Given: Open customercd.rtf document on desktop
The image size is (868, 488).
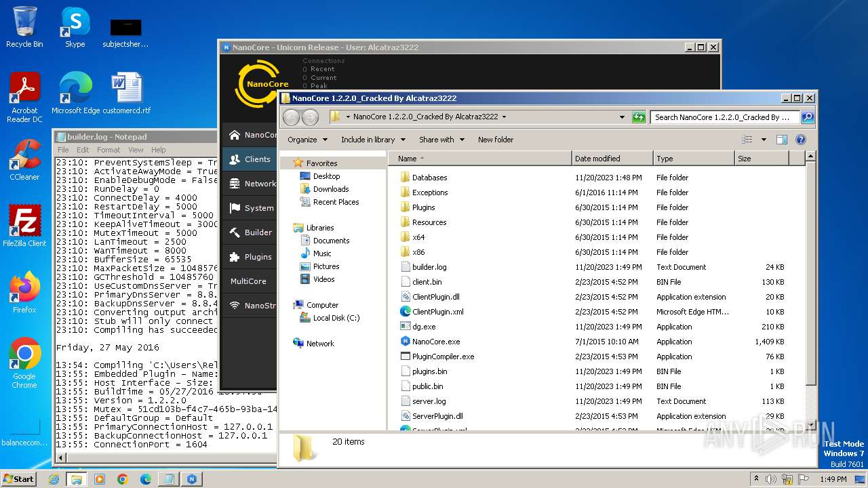Looking at the screenshot, I should [126, 94].
